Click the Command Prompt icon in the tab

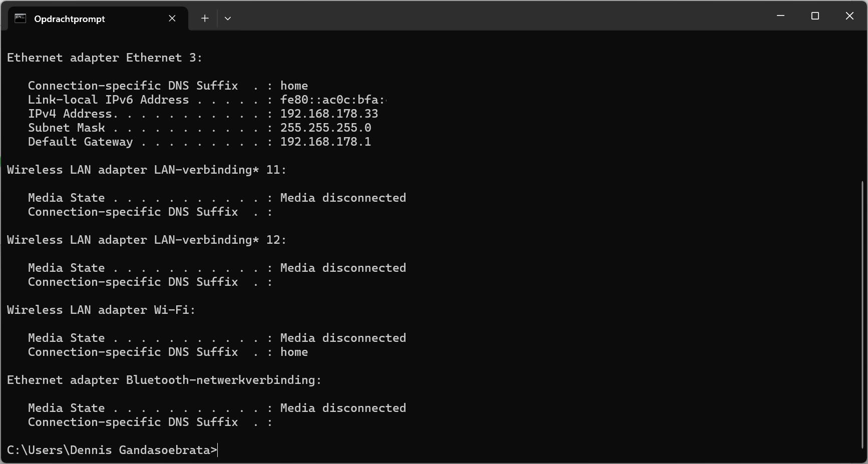[20, 19]
